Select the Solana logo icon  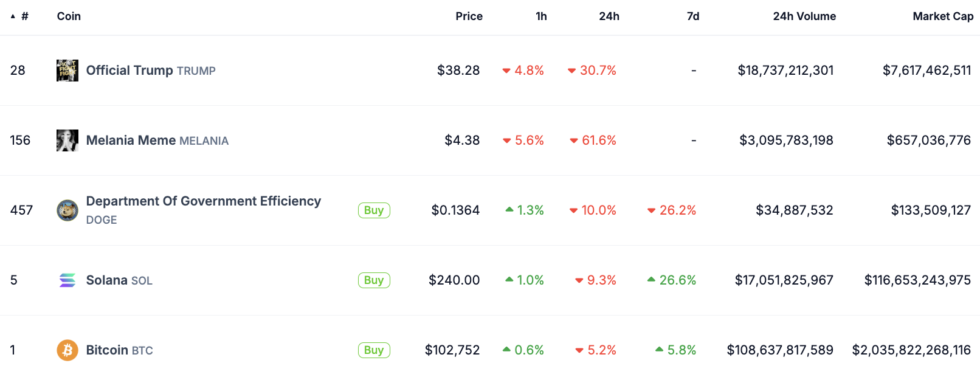click(x=67, y=280)
